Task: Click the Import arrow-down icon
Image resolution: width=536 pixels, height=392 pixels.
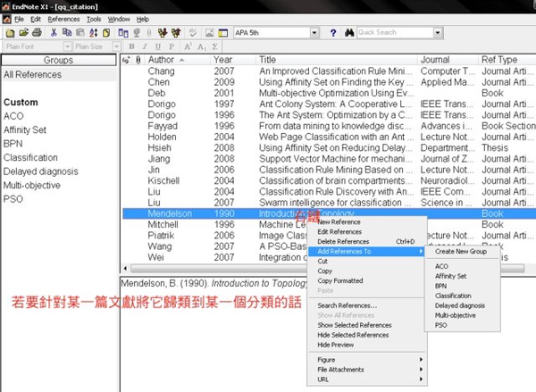Action: 163,33
